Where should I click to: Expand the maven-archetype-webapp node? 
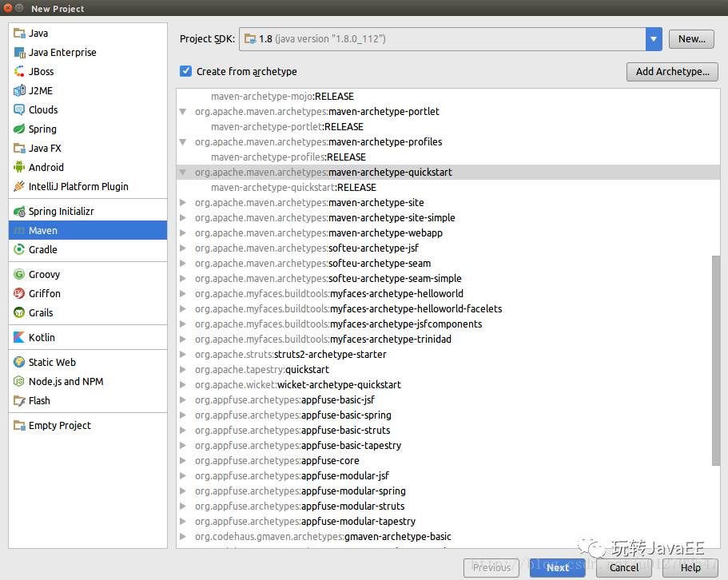point(183,233)
